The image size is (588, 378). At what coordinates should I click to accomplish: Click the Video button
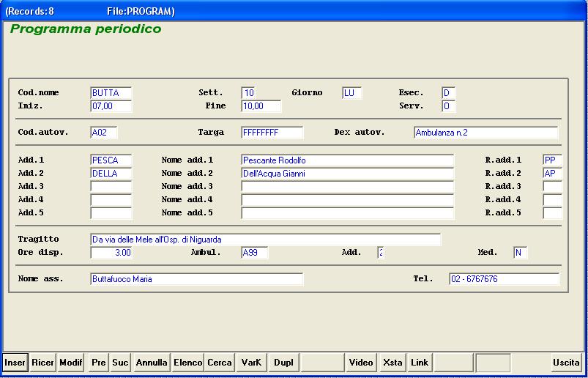[x=361, y=363]
